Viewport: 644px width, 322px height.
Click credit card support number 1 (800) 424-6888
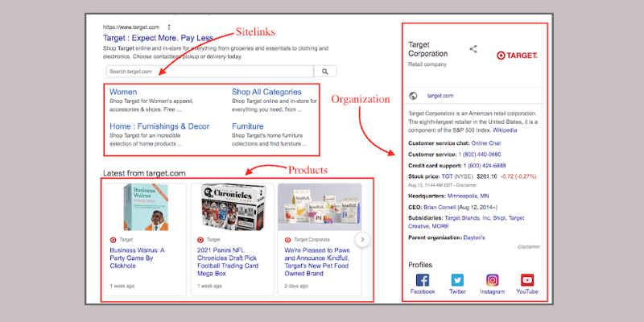(485, 166)
